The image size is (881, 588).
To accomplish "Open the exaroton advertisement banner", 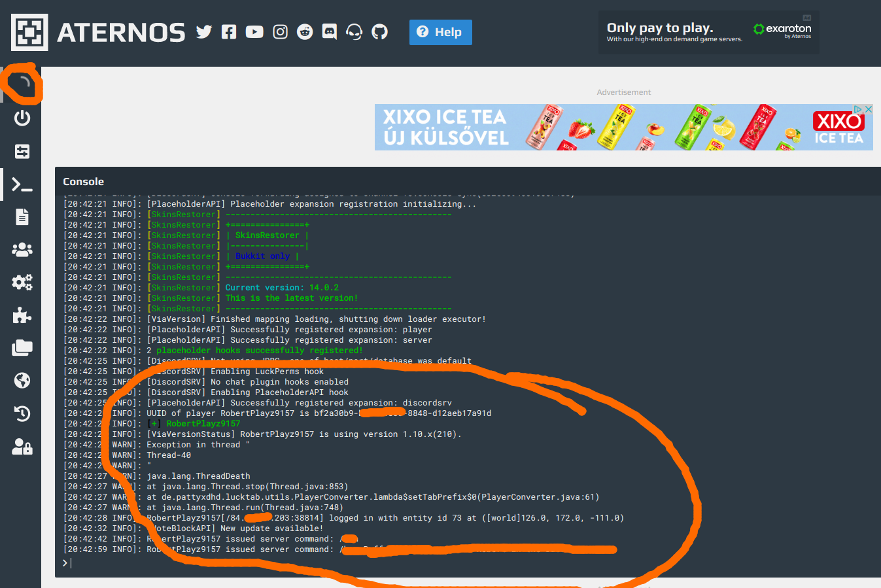I will click(709, 32).
